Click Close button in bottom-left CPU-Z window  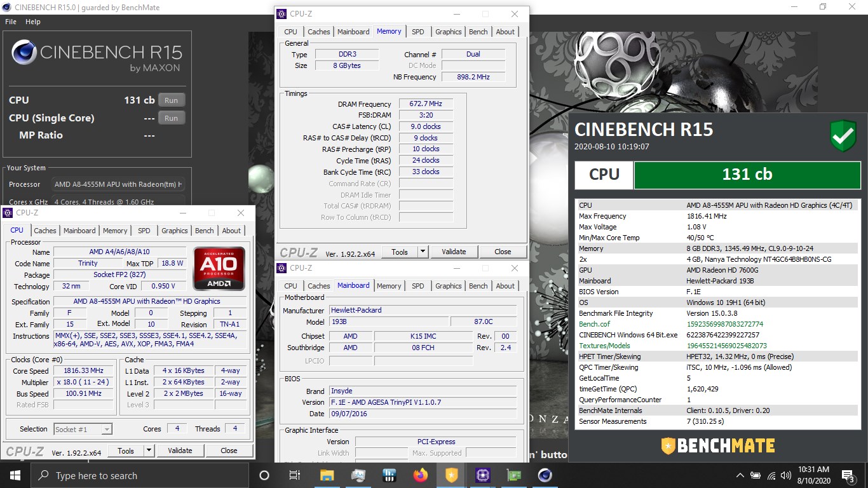tap(229, 451)
